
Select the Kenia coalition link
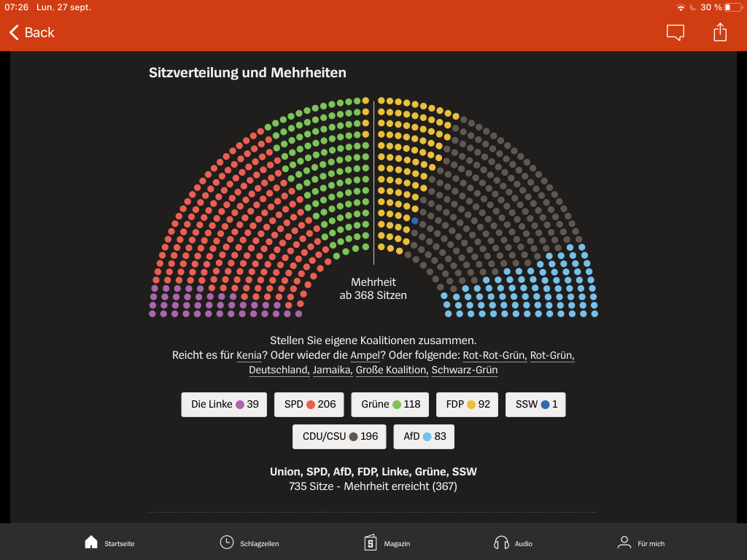(x=249, y=355)
